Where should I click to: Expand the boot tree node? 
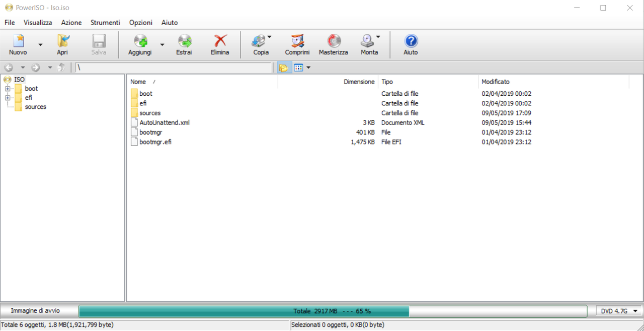pos(8,89)
